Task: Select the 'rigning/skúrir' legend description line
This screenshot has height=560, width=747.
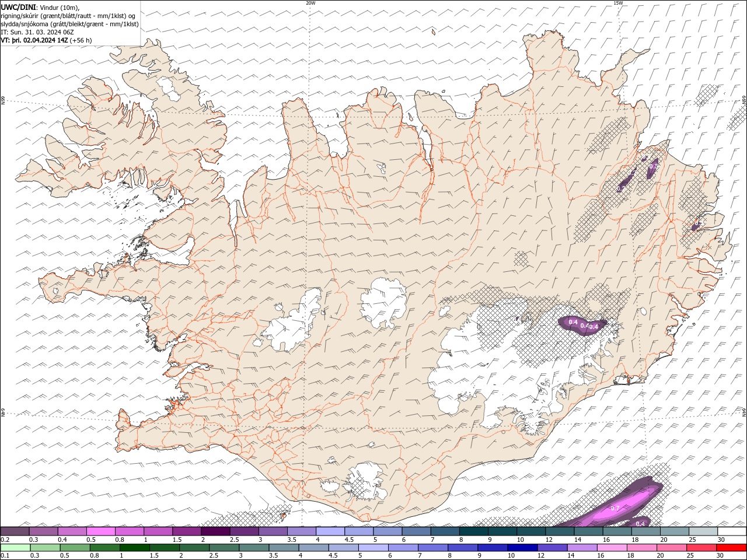Action: (x=68, y=15)
